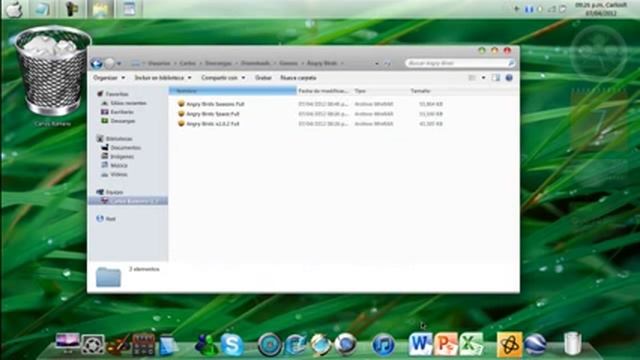Screen dimensions: 640x360
Task: Sort by Fecha de modificación column
Action: click(323, 91)
